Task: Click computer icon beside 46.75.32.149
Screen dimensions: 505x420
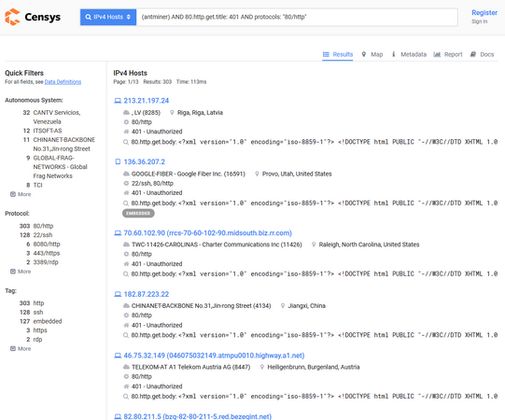Action: 118,356
